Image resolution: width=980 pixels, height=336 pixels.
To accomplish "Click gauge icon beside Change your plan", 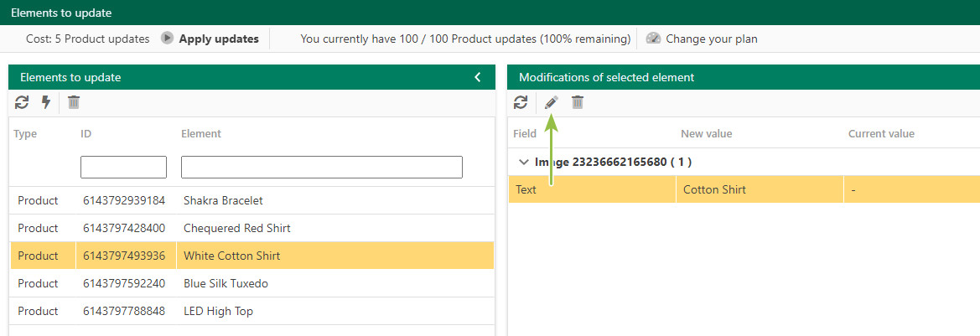I will point(653,38).
